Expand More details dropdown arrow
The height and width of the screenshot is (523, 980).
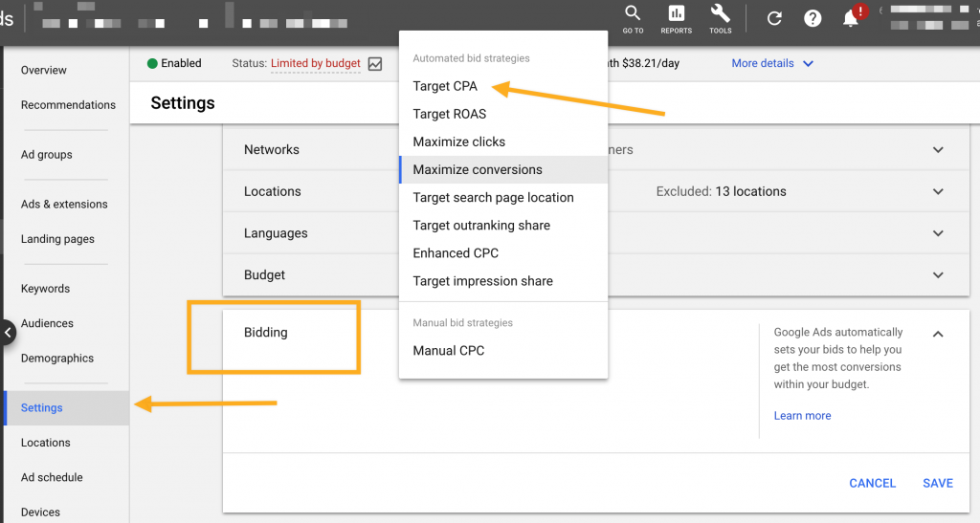pos(808,64)
